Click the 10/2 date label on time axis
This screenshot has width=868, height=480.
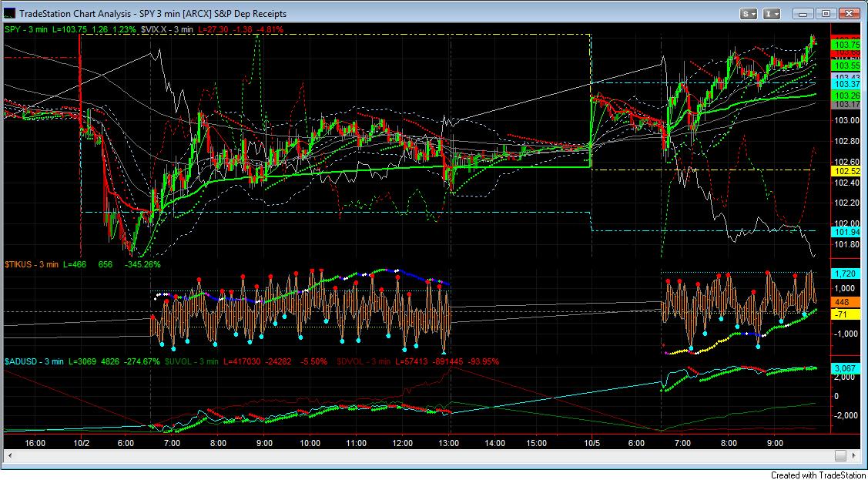(82, 443)
